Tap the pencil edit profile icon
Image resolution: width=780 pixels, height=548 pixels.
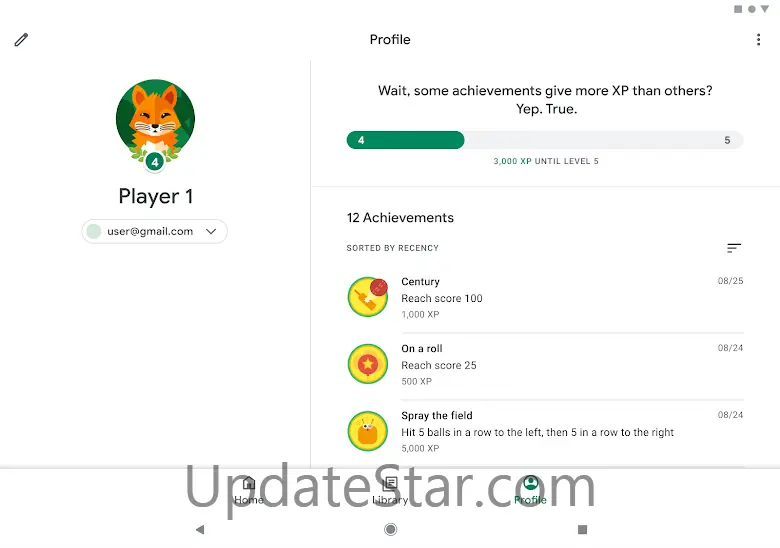tap(21, 40)
